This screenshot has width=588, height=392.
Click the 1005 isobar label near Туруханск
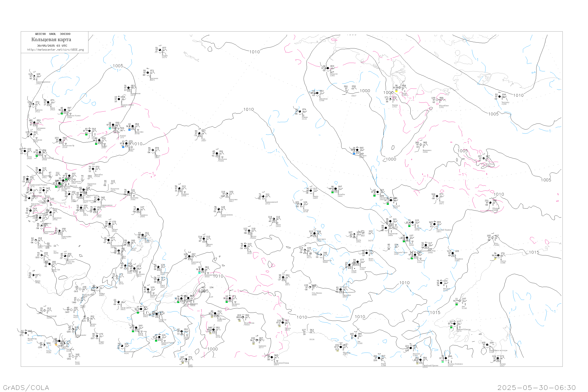[x=118, y=66]
